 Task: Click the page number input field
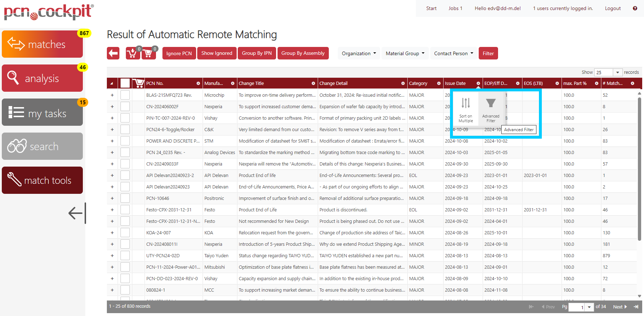point(577,307)
